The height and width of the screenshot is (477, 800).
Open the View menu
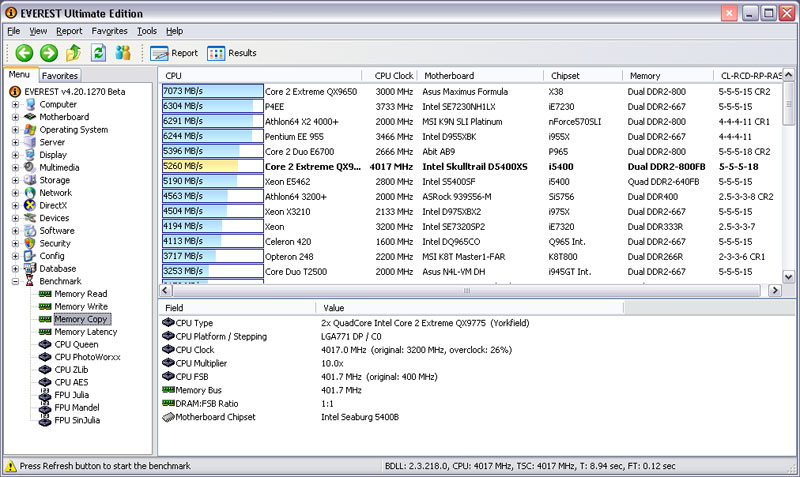click(38, 31)
